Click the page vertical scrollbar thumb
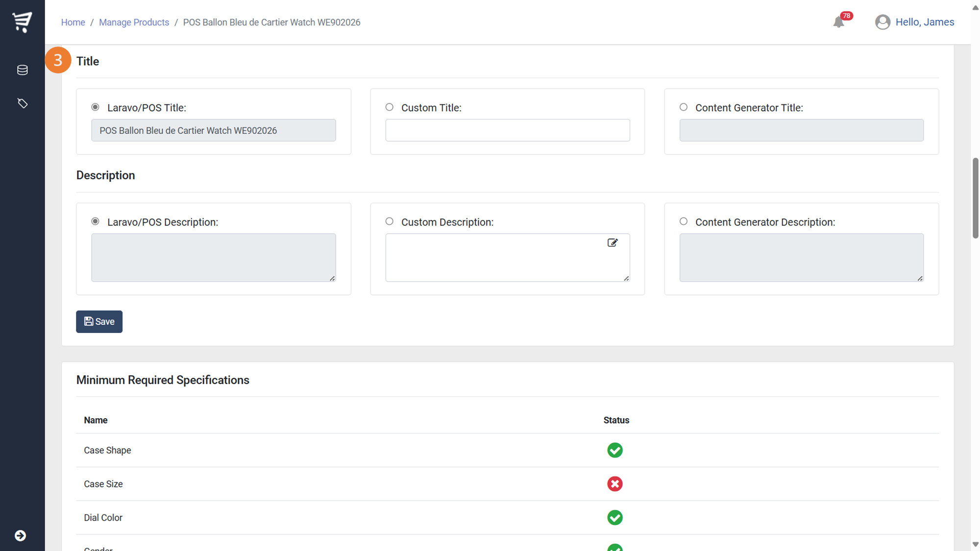The width and height of the screenshot is (980, 551). point(975,198)
